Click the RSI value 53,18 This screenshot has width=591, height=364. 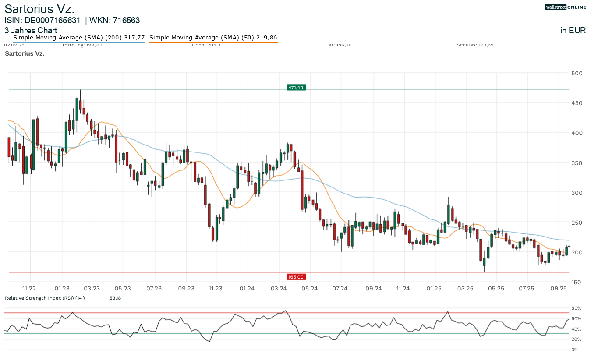(x=115, y=298)
